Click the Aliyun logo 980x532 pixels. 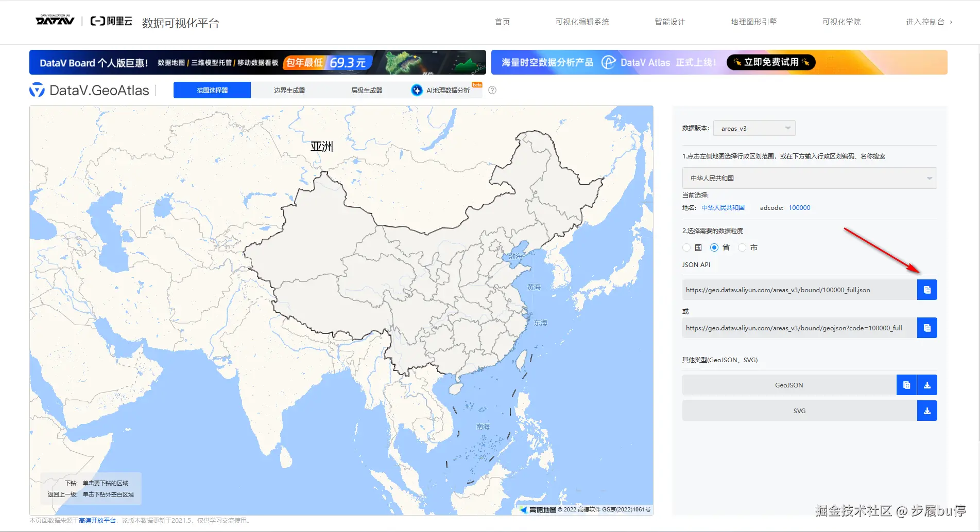(x=111, y=21)
